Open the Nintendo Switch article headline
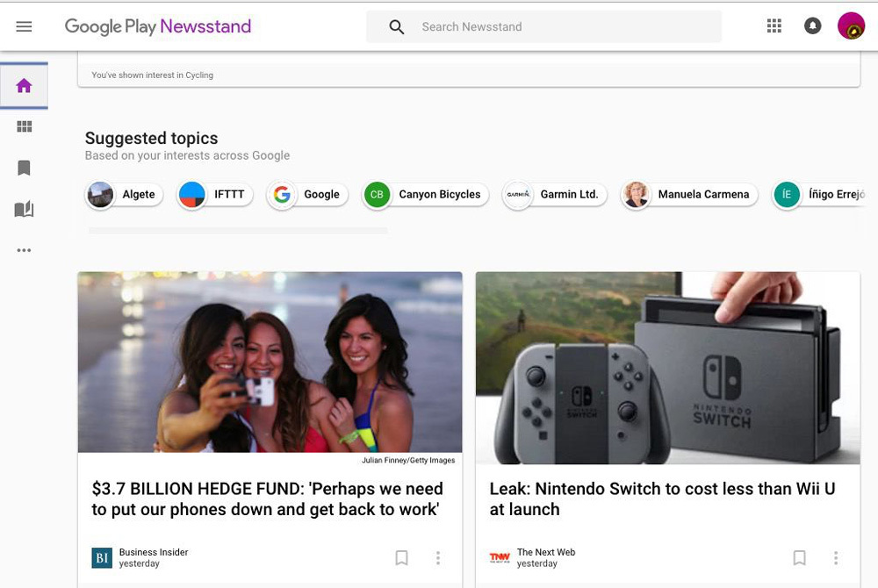878x588 pixels. coord(662,498)
